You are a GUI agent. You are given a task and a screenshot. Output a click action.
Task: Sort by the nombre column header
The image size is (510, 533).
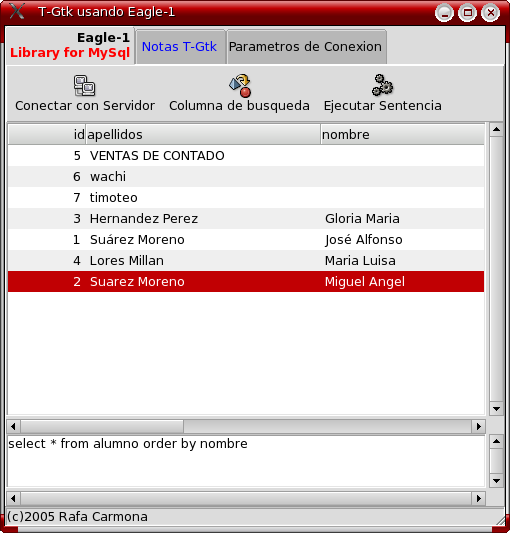pyautogui.click(x=403, y=135)
